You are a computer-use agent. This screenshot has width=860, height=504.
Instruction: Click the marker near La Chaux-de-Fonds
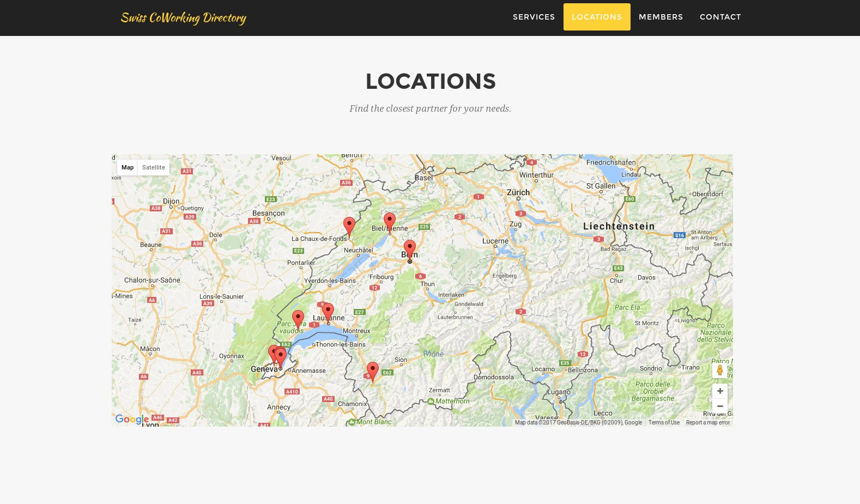click(349, 226)
